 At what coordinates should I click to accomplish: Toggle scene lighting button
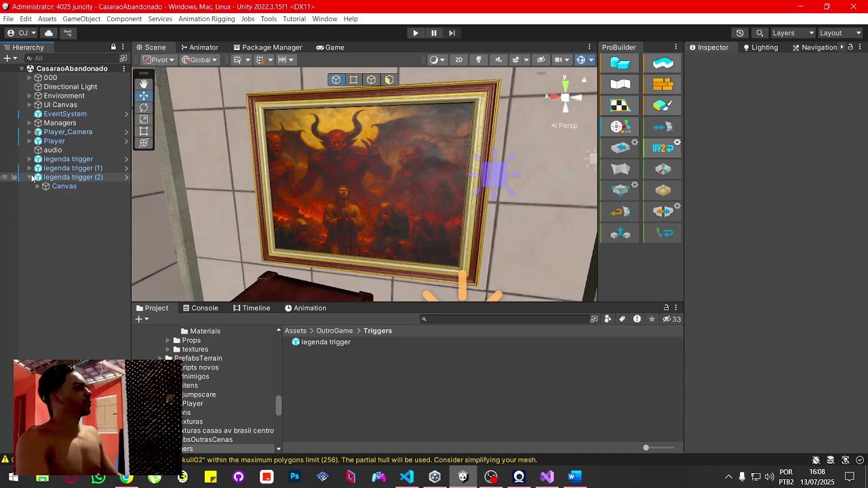click(x=479, y=60)
